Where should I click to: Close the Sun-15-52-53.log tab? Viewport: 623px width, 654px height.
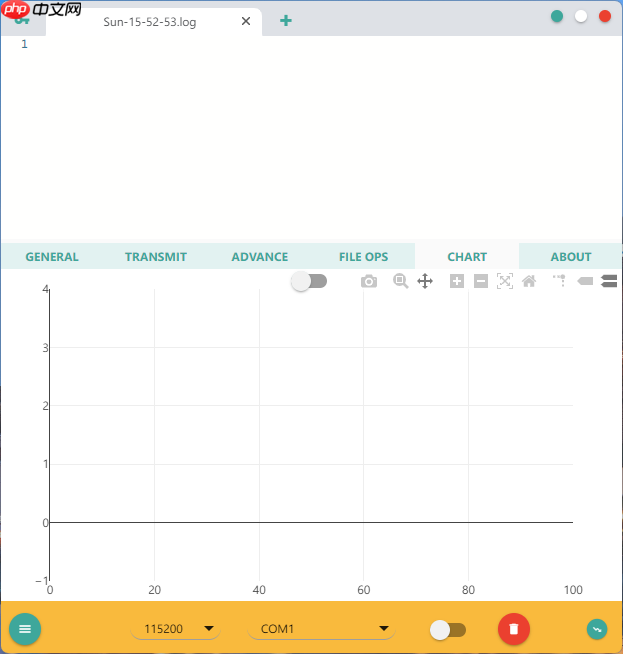pyautogui.click(x=246, y=21)
